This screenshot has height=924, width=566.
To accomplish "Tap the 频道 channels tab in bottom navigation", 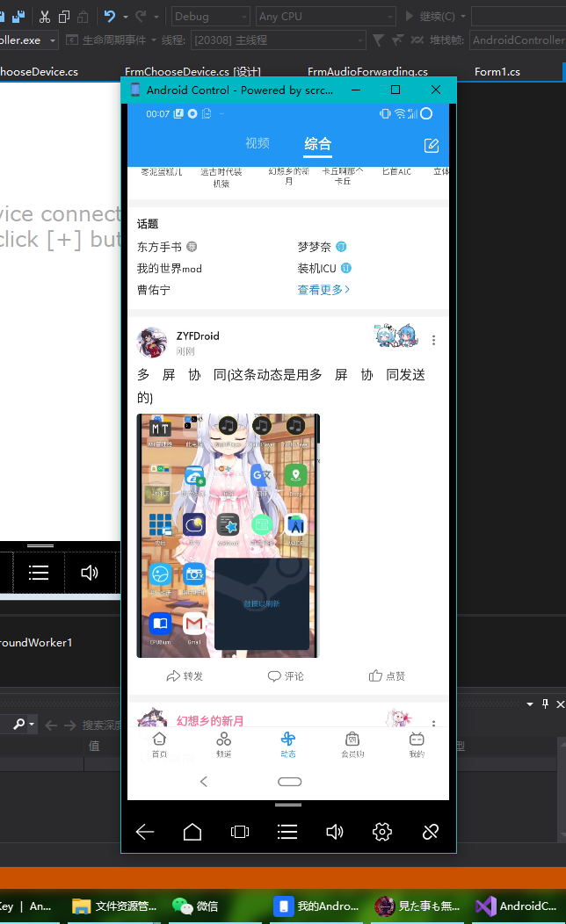I will tap(223, 744).
